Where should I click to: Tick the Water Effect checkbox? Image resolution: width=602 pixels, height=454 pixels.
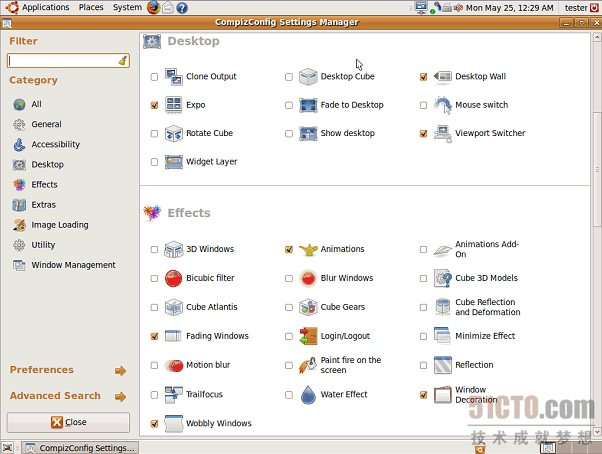point(289,395)
